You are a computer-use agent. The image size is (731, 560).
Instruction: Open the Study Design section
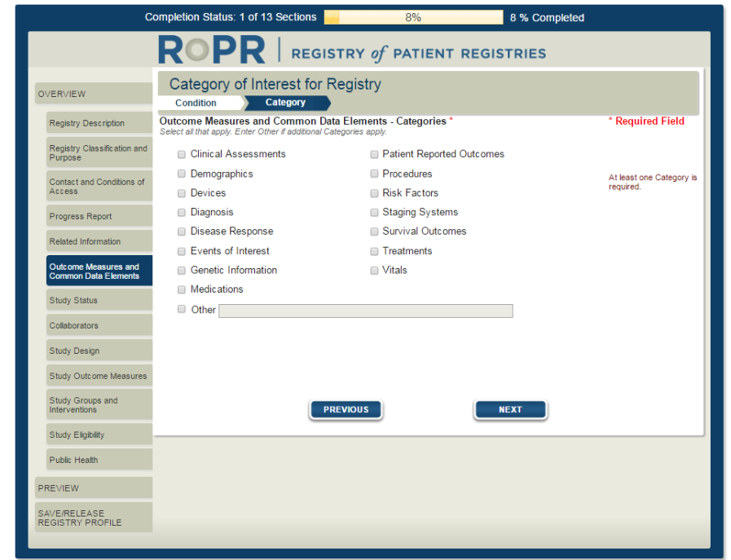pyautogui.click(x=99, y=351)
